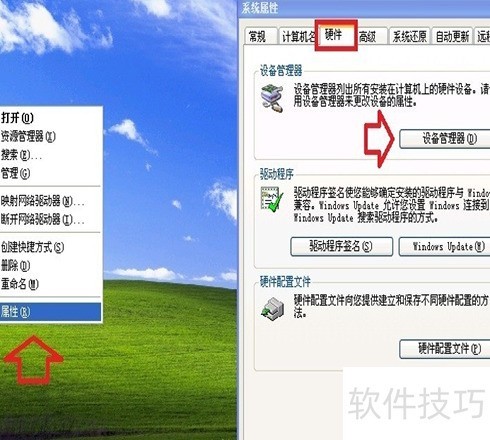Click the 驱动程序签名(S) button
490x440 pixels.
click(x=341, y=246)
